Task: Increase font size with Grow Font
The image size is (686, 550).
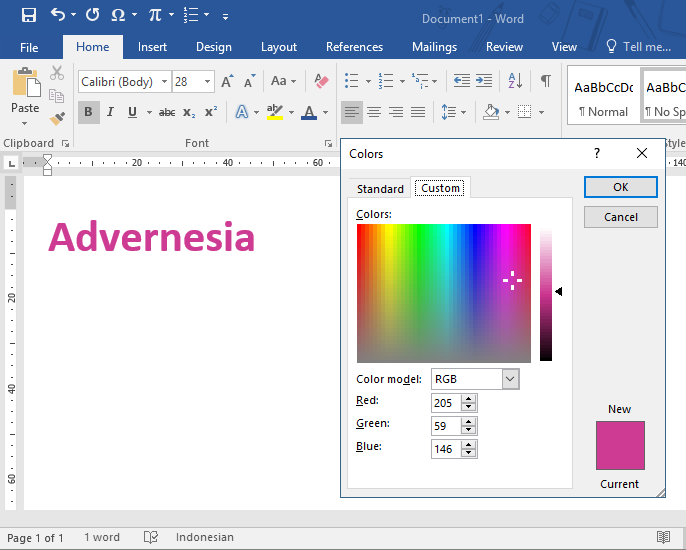Action: [x=228, y=81]
